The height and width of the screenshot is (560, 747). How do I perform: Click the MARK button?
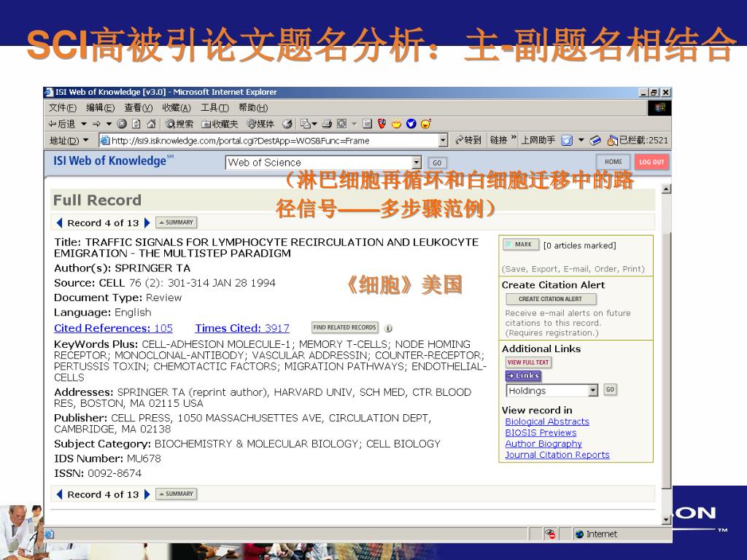point(521,244)
